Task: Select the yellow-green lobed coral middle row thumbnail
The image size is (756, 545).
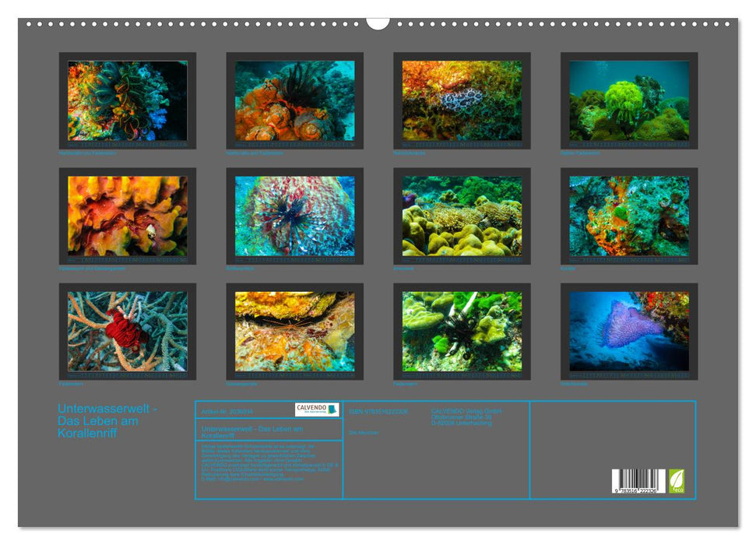Action: (x=462, y=216)
